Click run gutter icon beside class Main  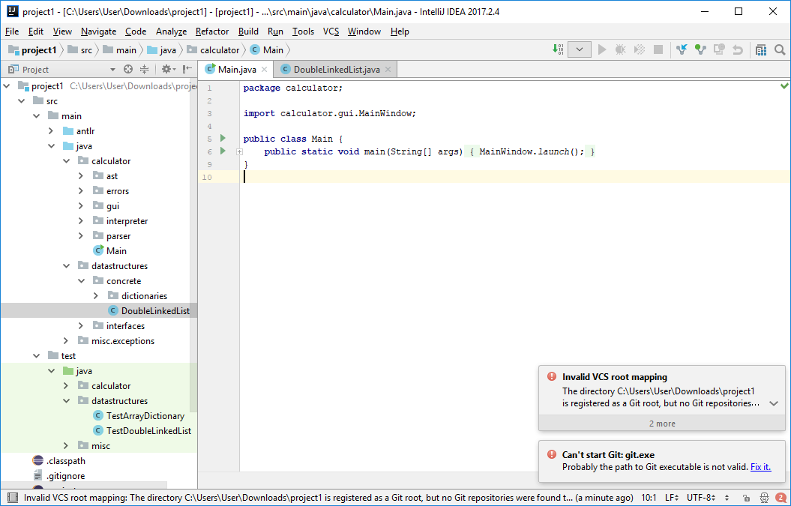pos(222,138)
